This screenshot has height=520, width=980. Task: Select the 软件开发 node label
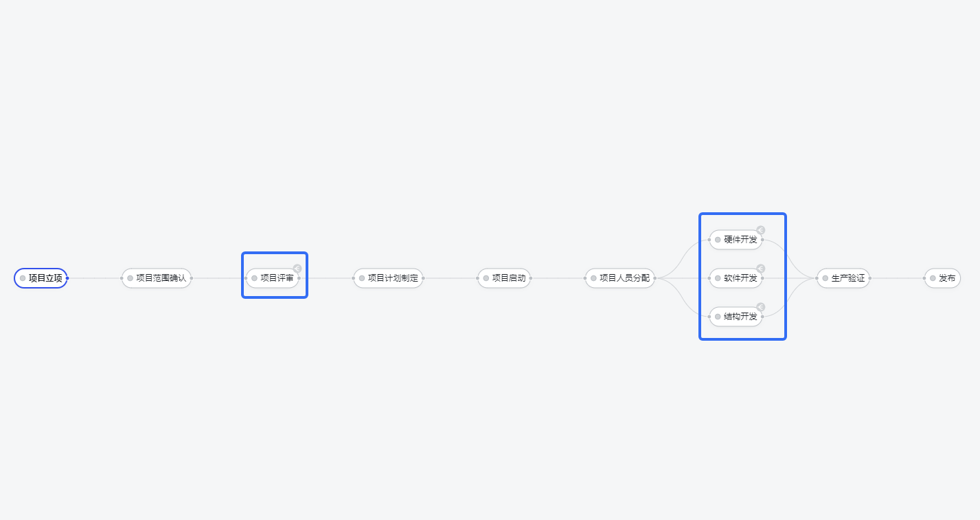pyautogui.click(x=740, y=278)
